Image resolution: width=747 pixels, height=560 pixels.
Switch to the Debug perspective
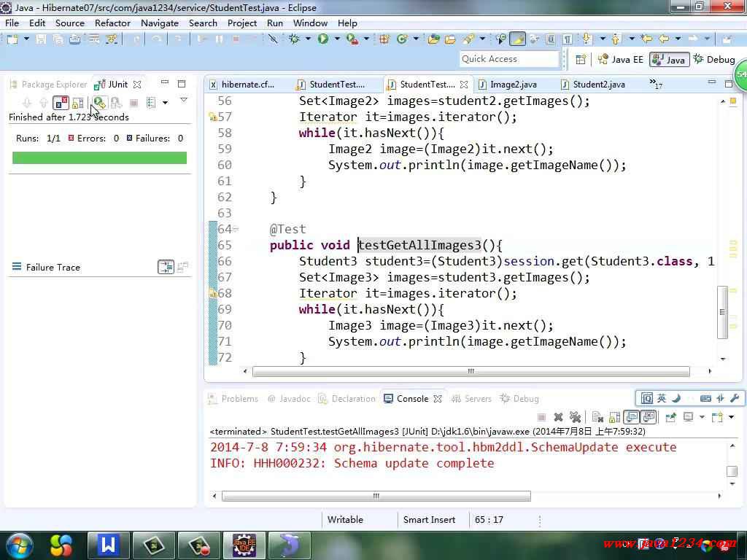point(714,60)
